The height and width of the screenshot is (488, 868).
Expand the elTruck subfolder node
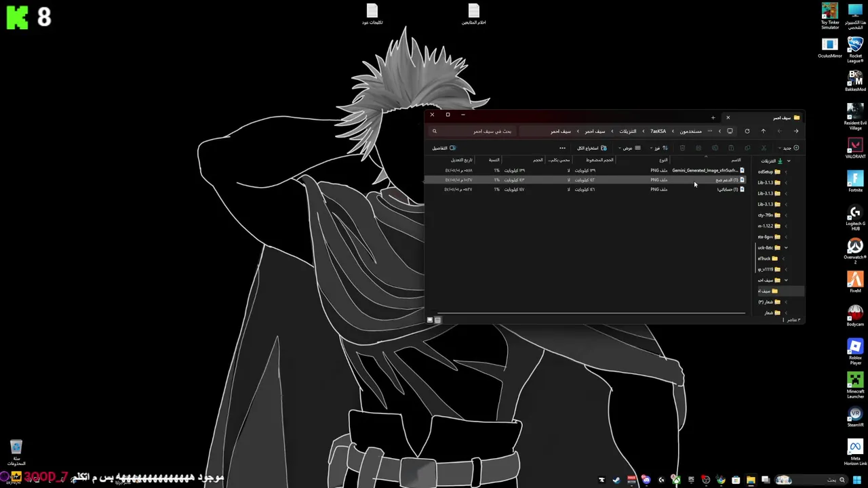coord(784,258)
